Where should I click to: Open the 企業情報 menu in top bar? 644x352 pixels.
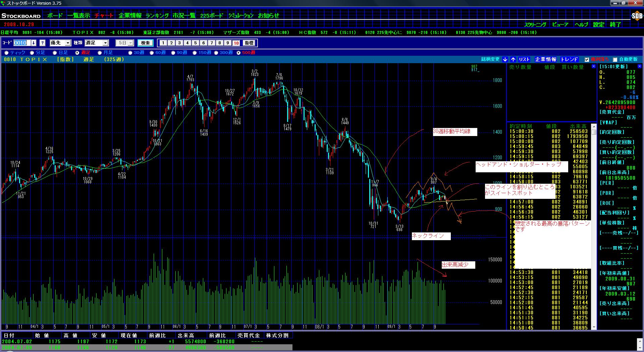click(x=130, y=15)
